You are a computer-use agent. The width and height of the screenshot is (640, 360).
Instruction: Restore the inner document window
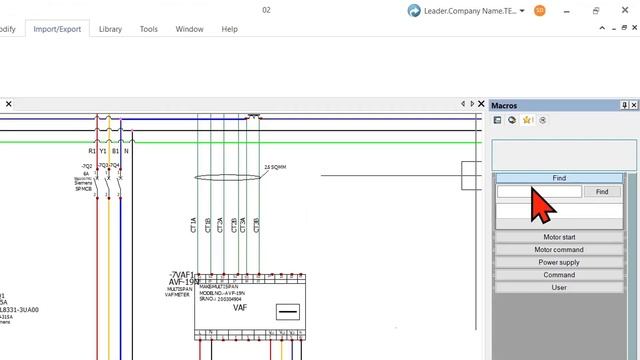pos(624,28)
